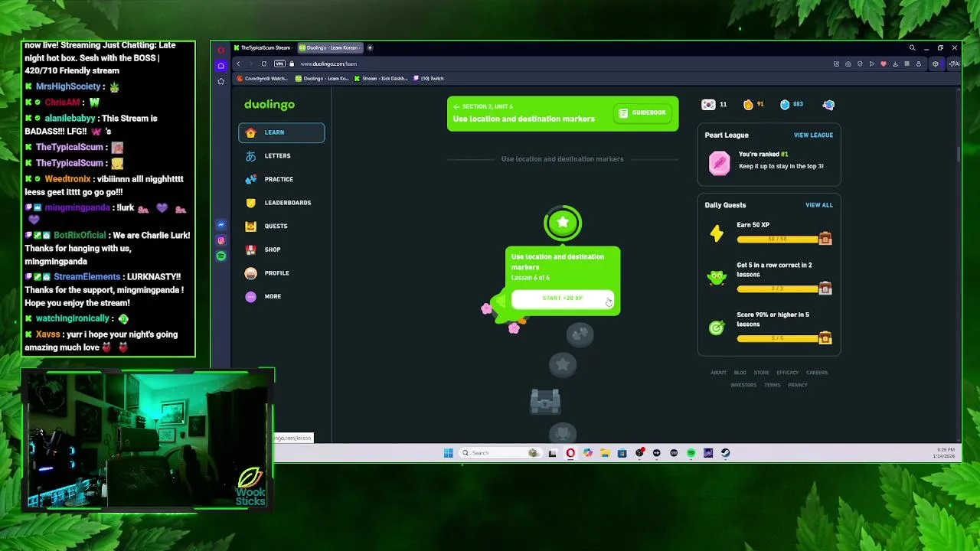Open Messenger in Opera sidebar

click(x=221, y=225)
